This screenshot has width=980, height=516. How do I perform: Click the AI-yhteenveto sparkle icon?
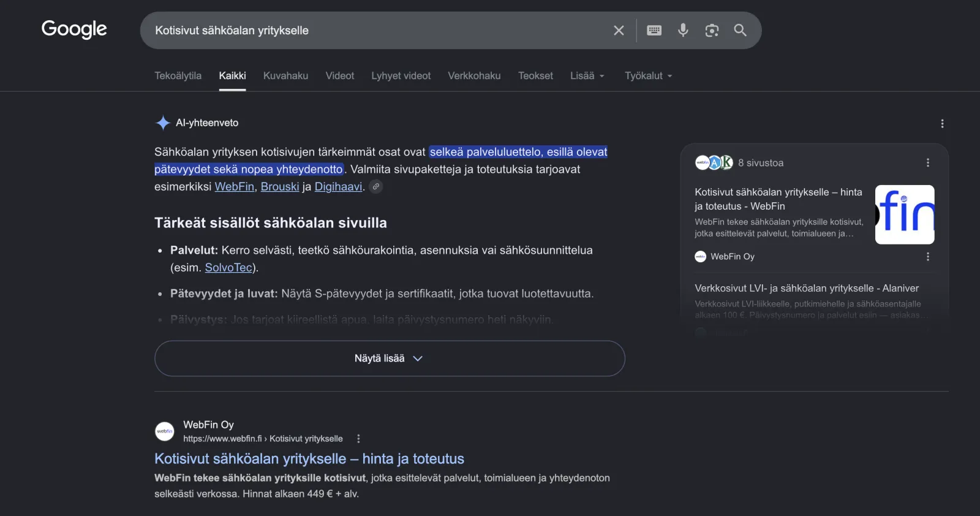(x=162, y=123)
